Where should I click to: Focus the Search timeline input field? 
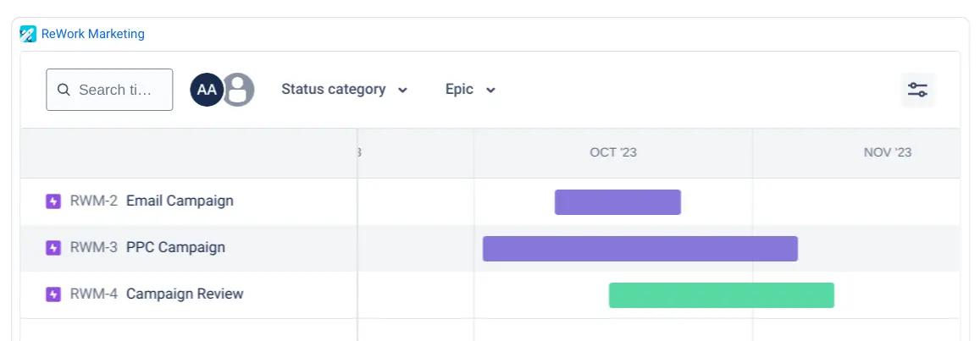pos(115,90)
